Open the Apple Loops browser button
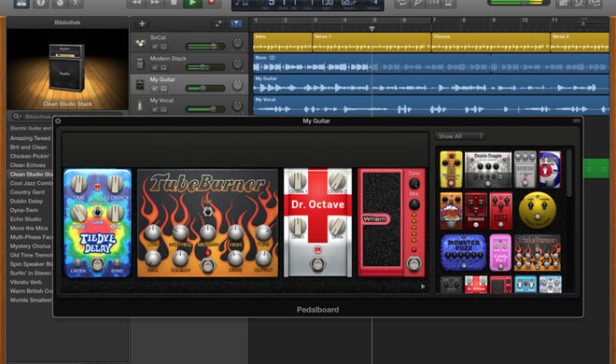The height and width of the screenshot is (364, 616). 580,4
